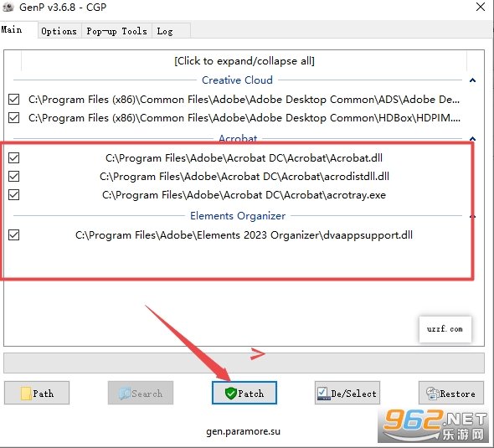Uncheck the Adobe Desktop Common ADS file checkbox
This screenshot has width=494, height=448.
pyautogui.click(x=14, y=100)
